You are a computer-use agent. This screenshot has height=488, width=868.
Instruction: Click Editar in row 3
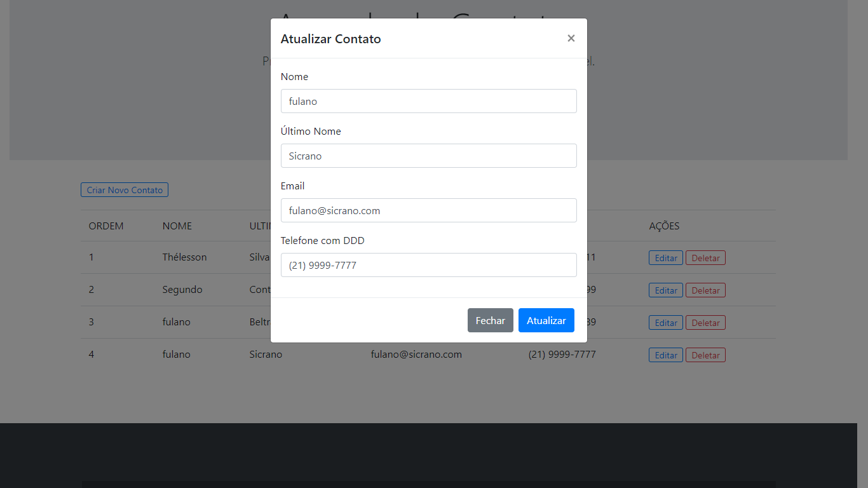coord(666,323)
